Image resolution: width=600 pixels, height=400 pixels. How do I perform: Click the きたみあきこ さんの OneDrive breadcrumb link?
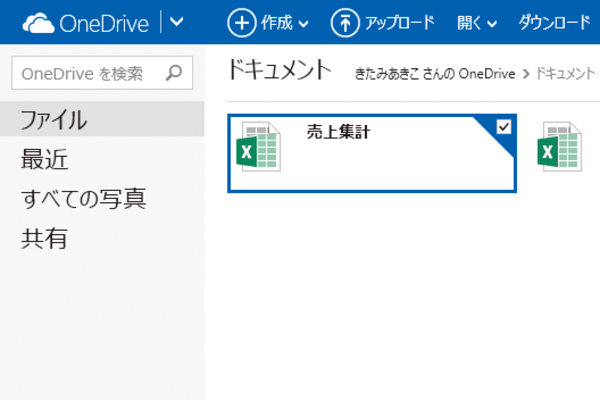pyautogui.click(x=435, y=73)
